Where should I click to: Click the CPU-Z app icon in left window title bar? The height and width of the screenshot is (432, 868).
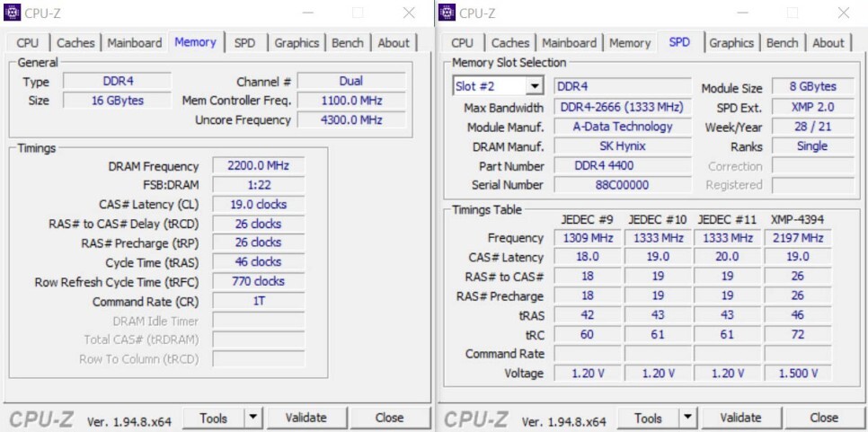[x=12, y=13]
